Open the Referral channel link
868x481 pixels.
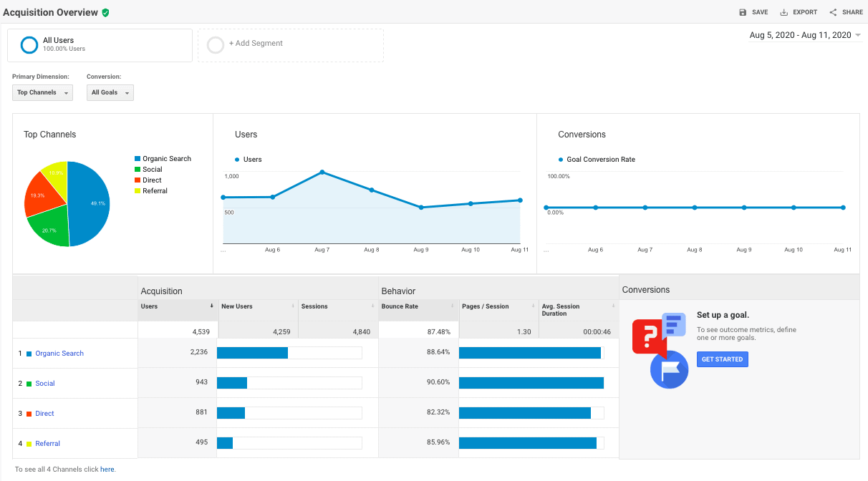point(48,444)
